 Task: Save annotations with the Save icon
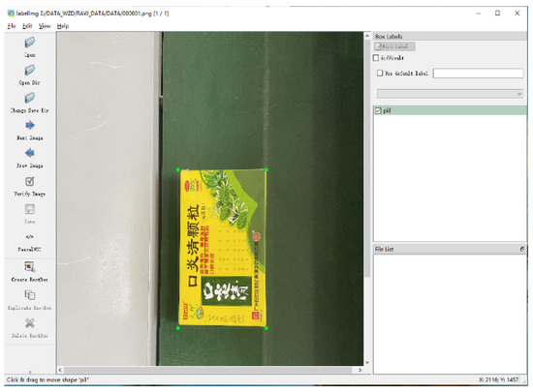tap(30, 214)
